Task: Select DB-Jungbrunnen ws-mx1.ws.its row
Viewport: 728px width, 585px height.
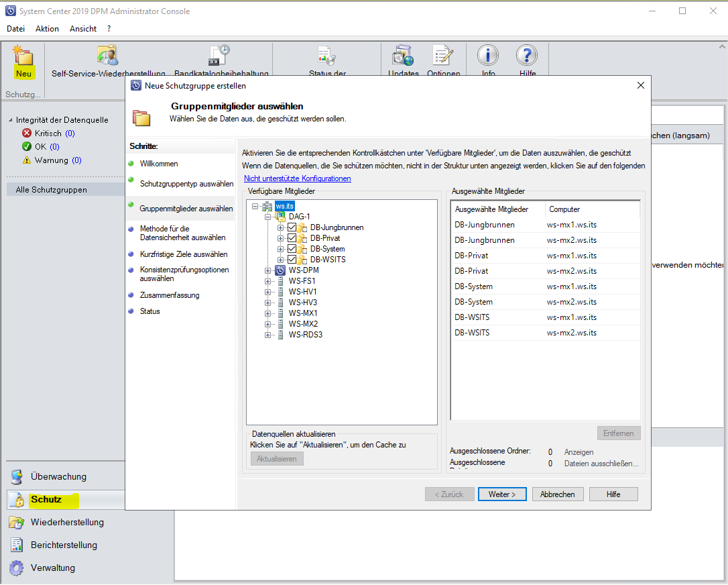Action: point(546,225)
